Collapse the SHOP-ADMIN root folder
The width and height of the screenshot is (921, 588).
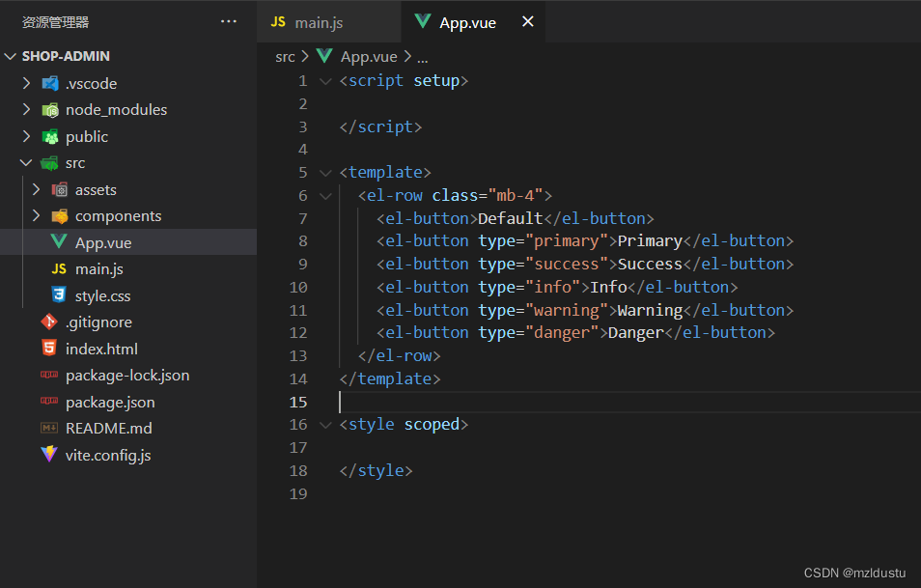tap(10, 56)
